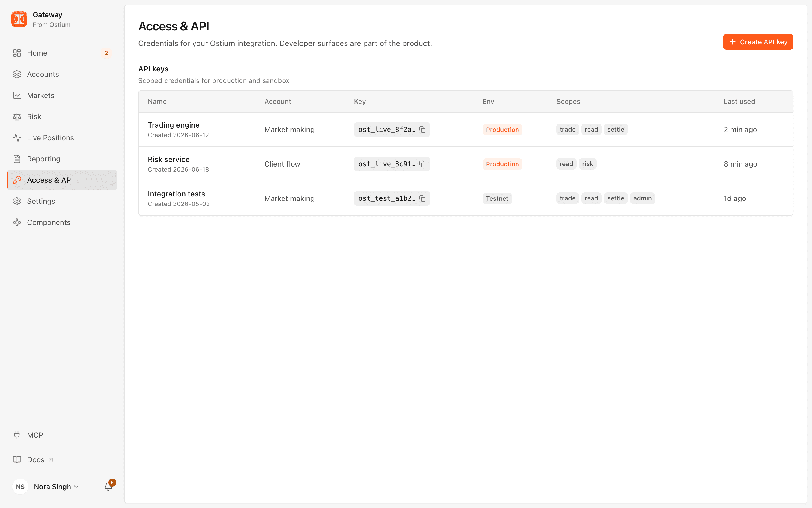Click the Live Positions pulse icon
The width and height of the screenshot is (812, 508).
coord(17,138)
